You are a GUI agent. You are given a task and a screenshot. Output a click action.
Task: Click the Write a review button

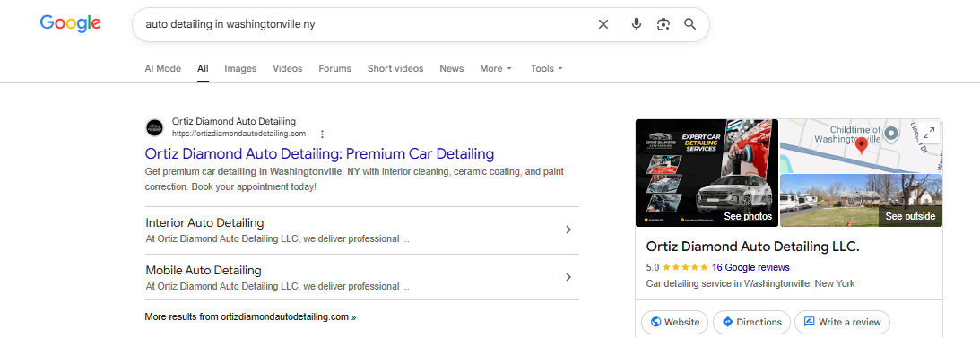(843, 323)
